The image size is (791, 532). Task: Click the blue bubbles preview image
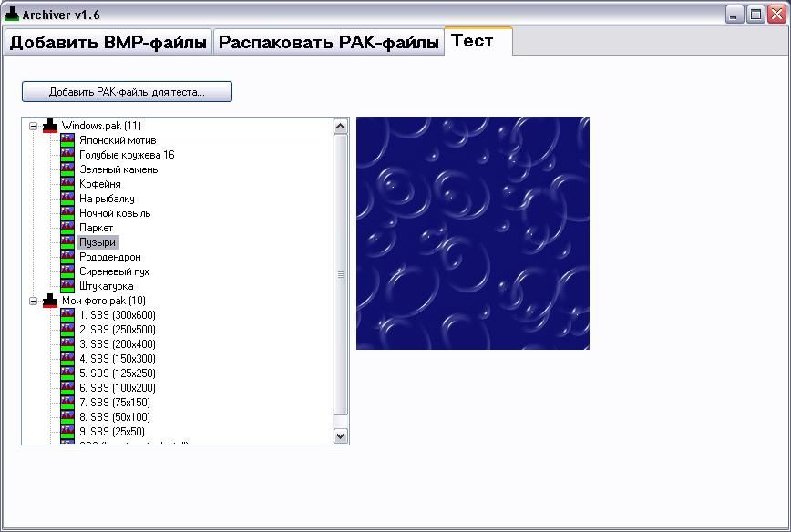pos(472,233)
